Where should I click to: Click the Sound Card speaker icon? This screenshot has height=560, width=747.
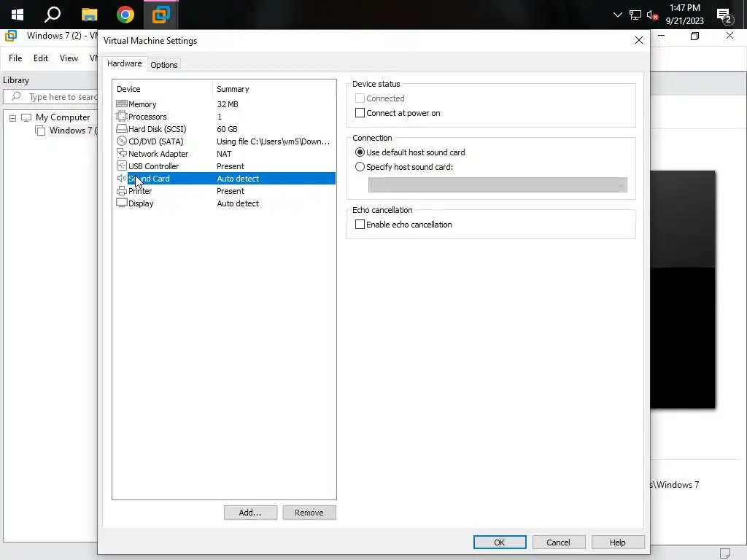point(122,178)
